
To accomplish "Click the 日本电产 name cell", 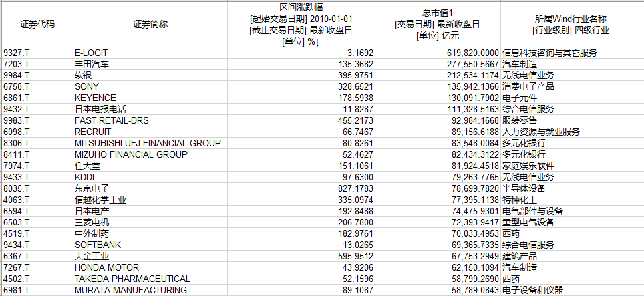I will [x=150, y=212].
